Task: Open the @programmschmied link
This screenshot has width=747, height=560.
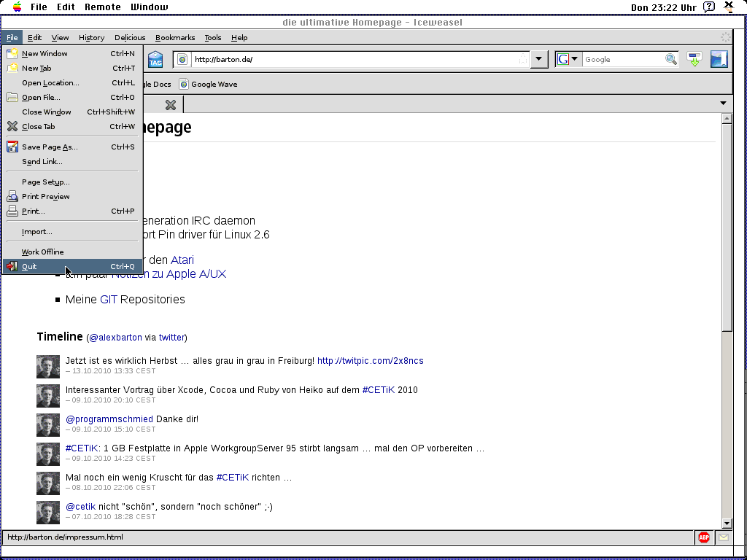Action: (x=109, y=419)
